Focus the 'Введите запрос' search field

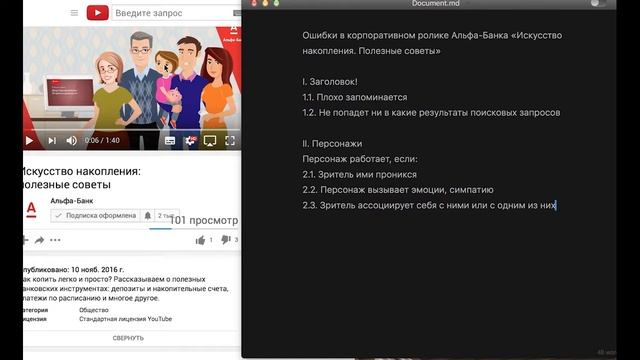pos(173,13)
